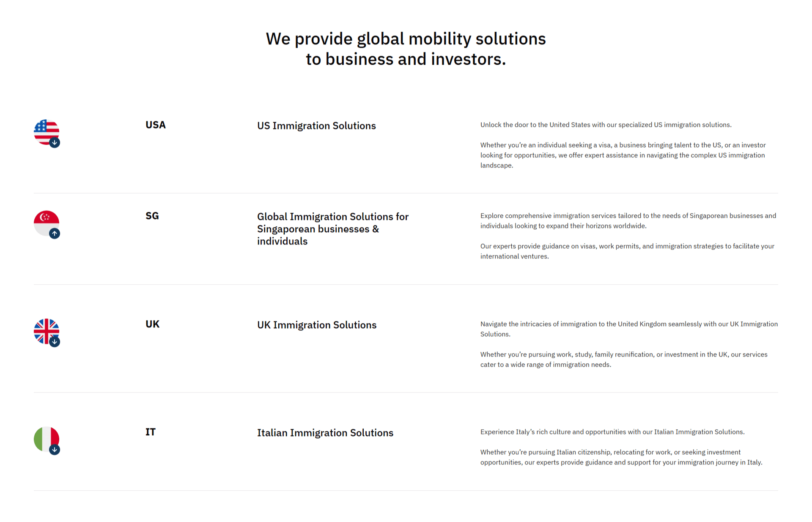Image resolution: width=812 pixels, height=522 pixels.
Task: Expand the UK section down arrow
Action: 55,342
